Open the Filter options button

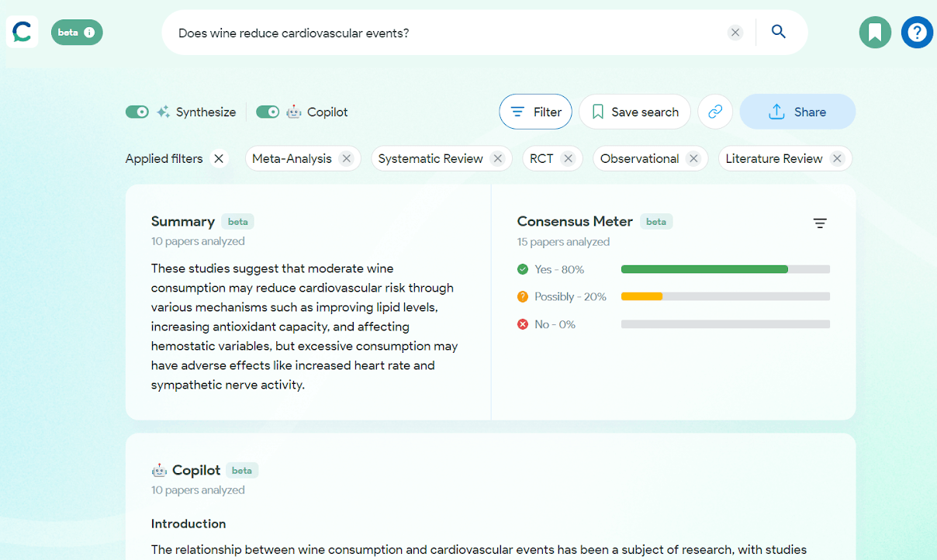pyautogui.click(x=535, y=112)
